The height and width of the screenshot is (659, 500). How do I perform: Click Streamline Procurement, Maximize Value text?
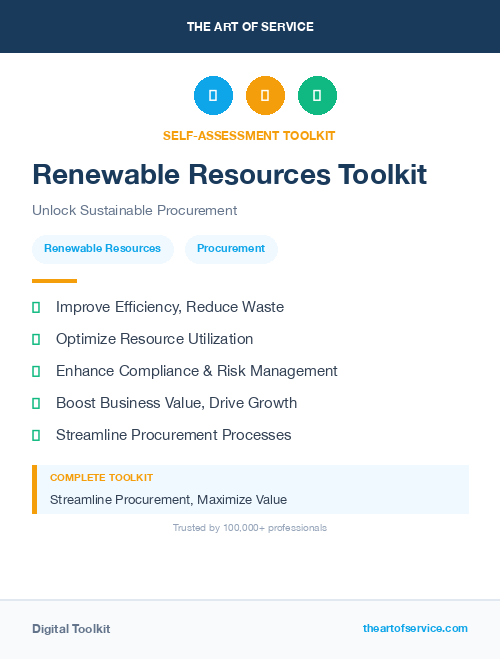click(168, 500)
